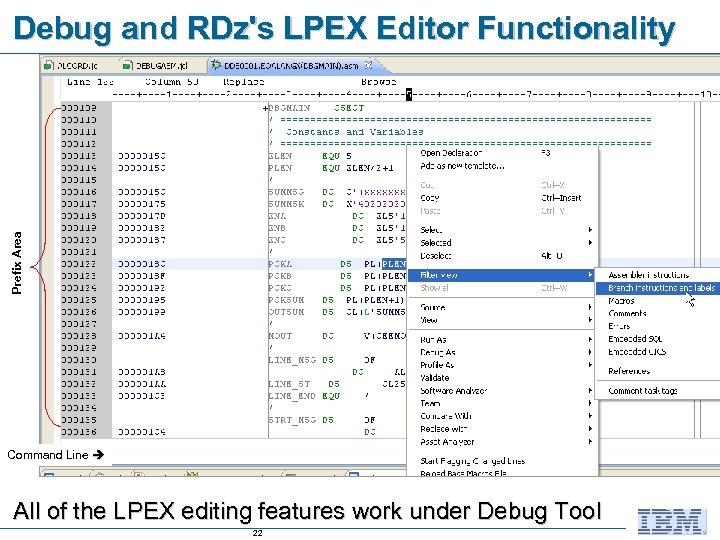
Task: Click the disabled Show all entry
Action: (434, 288)
